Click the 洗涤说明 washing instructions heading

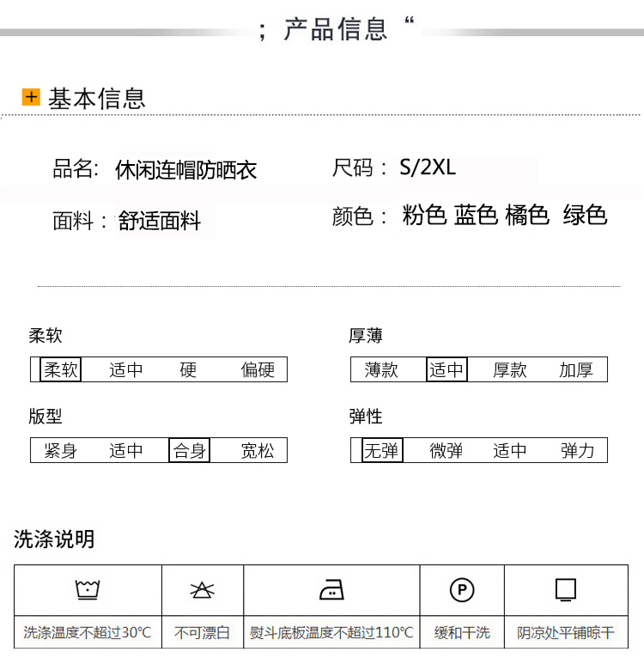tap(54, 539)
